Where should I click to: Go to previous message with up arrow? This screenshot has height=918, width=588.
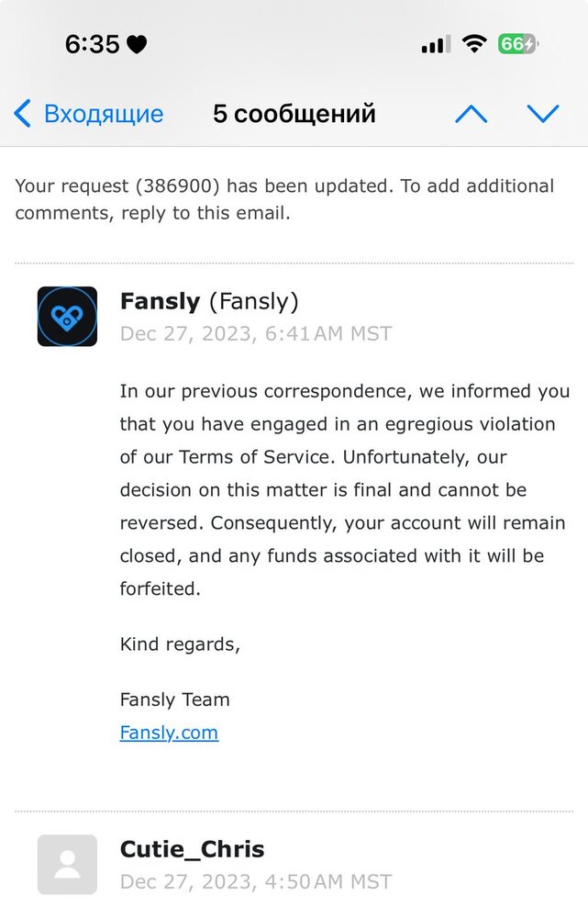coord(472,114)
